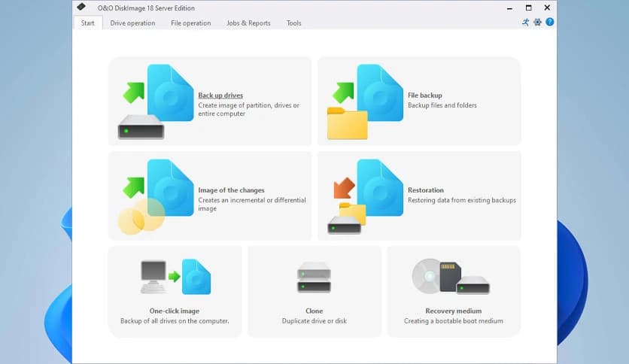The width and height of the screenshot is (629, 364).
Task: Open settings via the gear icon
Action: click(x=537, y=22)
